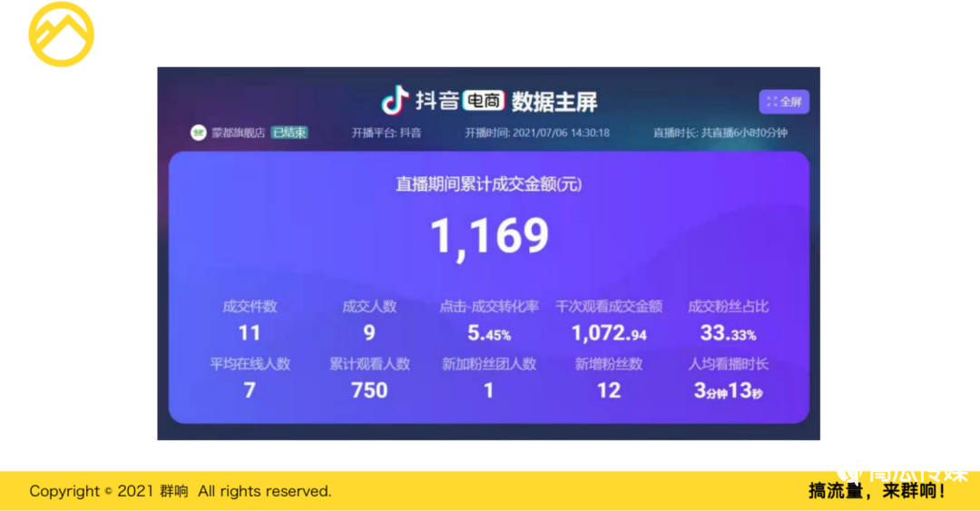Enter fullscreen with the 全屏 button
The width and height of the screenshot is (980, 511).
tap(784, 102)
